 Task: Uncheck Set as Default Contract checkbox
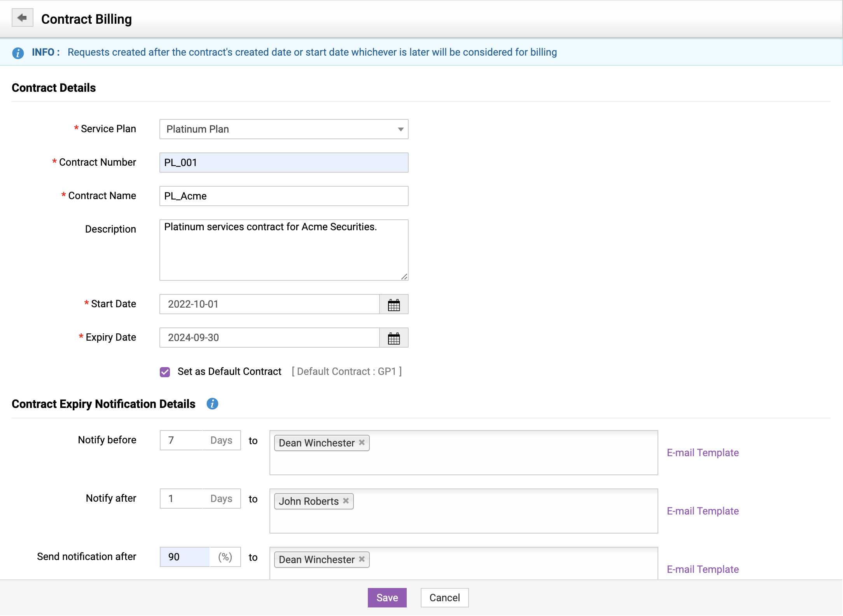pyautogui.click(x=165, y=372)
